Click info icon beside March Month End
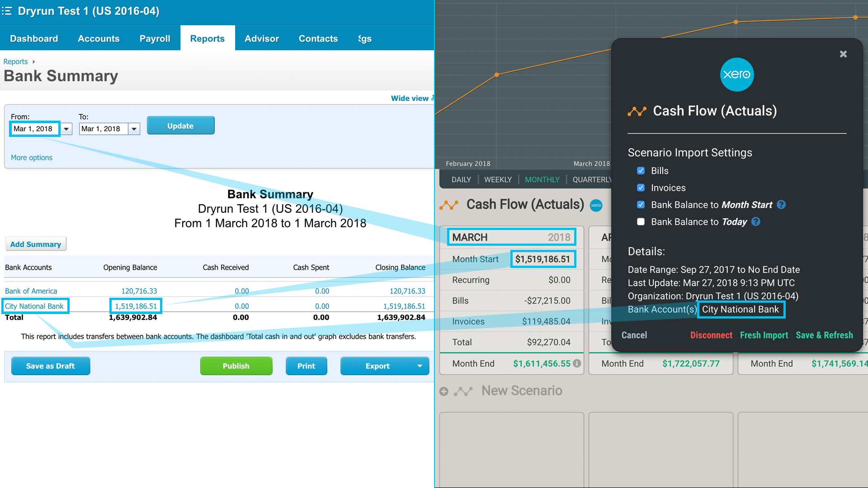The width and height of the screenshot is (868, 488). [x=577, y=363]
